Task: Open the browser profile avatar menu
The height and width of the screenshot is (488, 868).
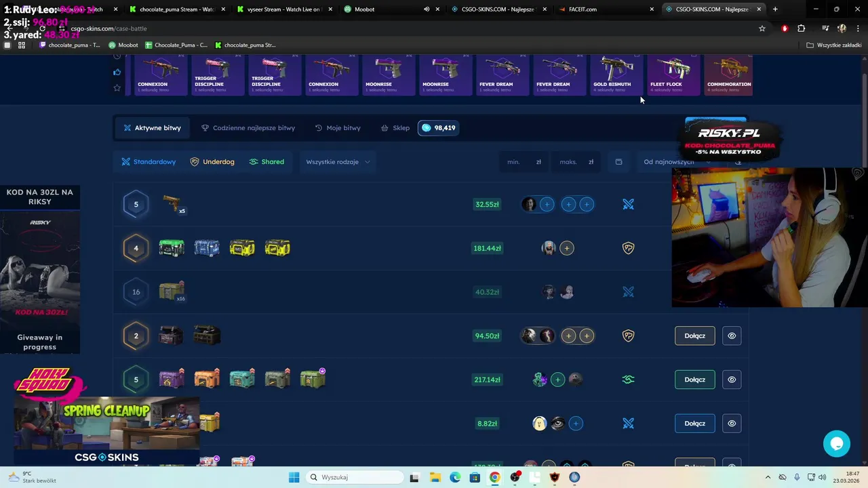Action: [842, 28]
